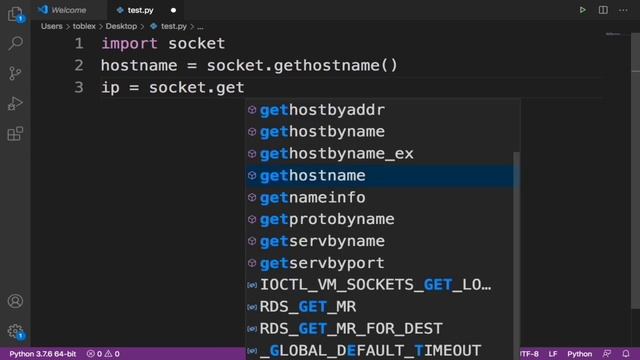
Task: Open notifications bell in status bar
Action: click(x=626, y=354)
